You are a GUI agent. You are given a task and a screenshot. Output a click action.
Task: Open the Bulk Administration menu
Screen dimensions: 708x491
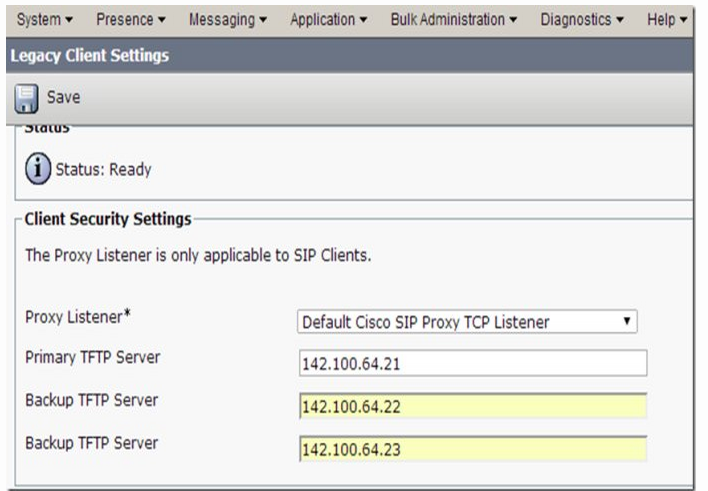454,19
